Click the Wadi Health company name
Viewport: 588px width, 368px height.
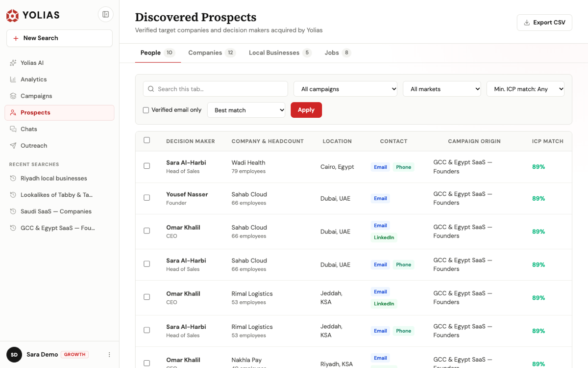[248, 163]
